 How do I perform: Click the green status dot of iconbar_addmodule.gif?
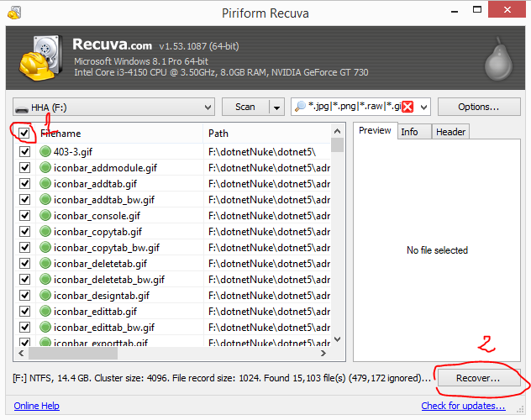click(45, 167)
